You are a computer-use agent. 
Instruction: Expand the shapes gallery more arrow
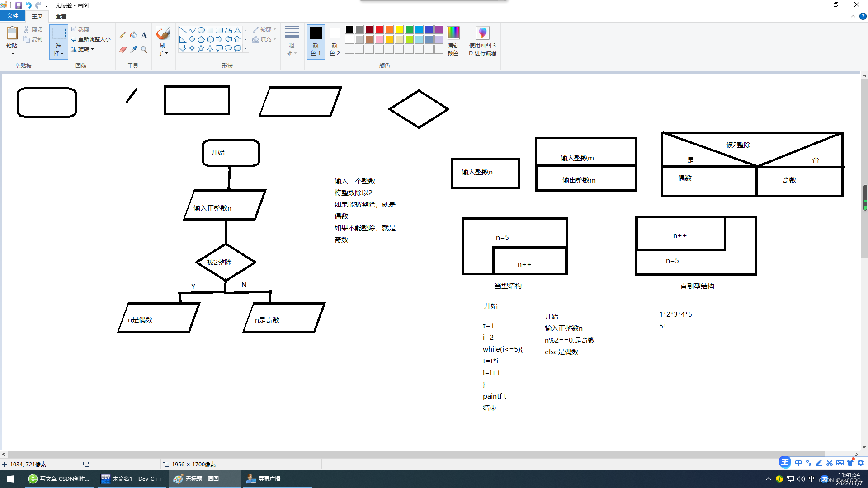pyautogui.click(x=246, y=48)
